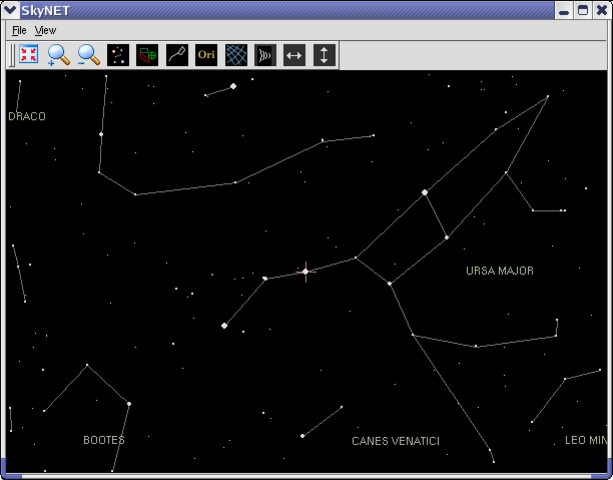The image size is (613, 480).
Task: Toggle the night vision mode icon
Action: pyautogui.click(x=265, y=55)
